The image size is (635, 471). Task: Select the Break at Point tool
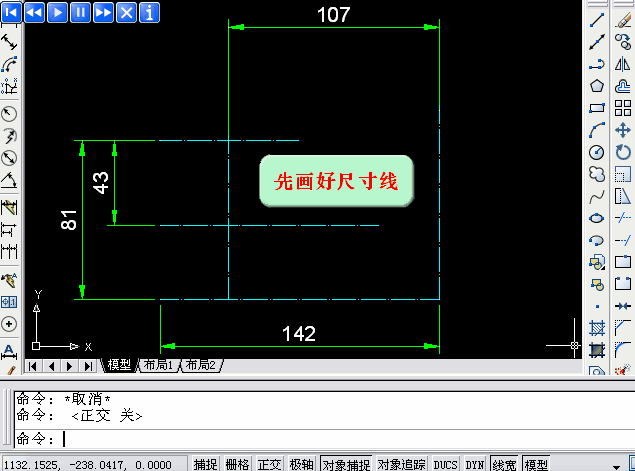pos(623,262)
